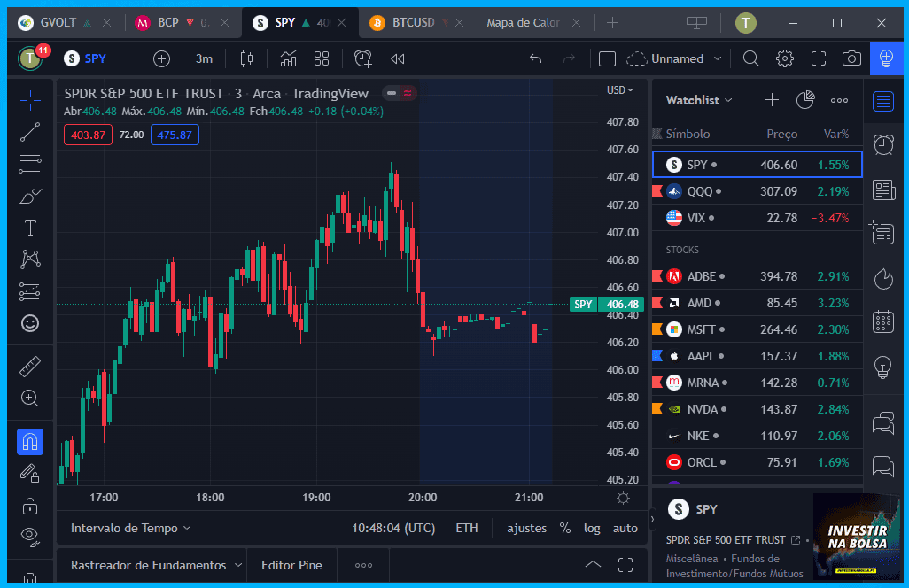Toggle log scale on the chart

point(592,528)
